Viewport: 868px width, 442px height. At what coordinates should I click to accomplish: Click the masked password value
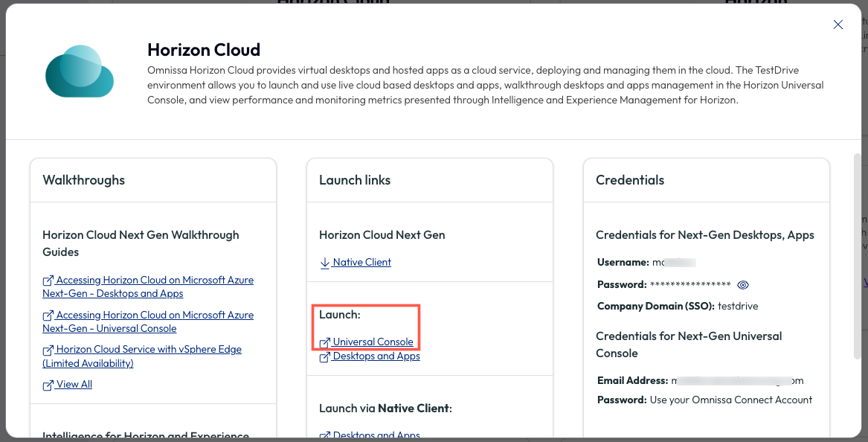pos(689,285)
